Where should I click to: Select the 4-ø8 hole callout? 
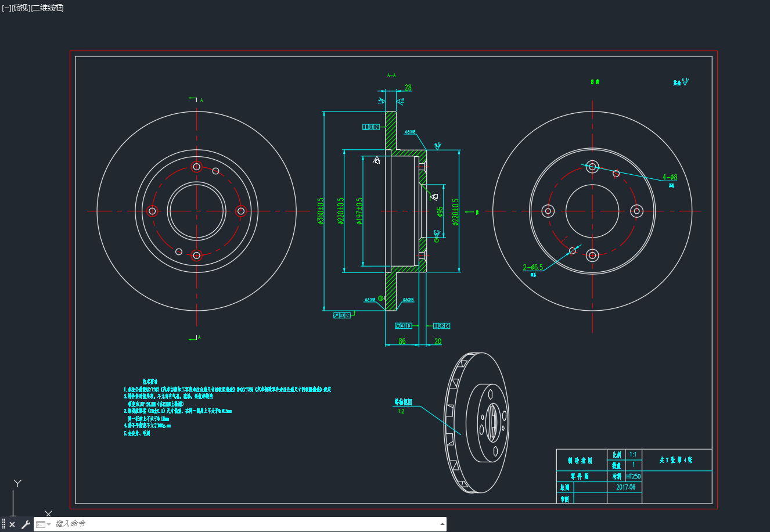670,177
